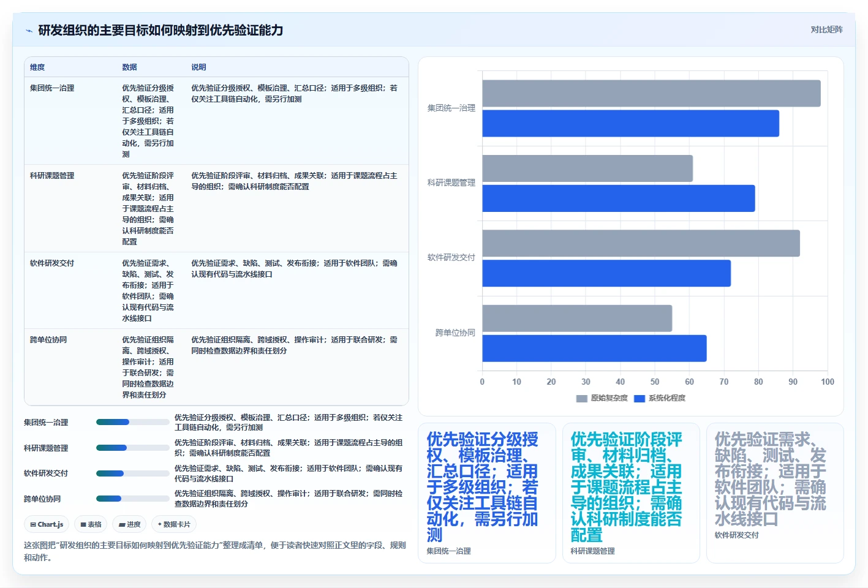Image resolution: width=868 pixels, height=588 pixels.
Task: Click the blue 系统化程度 bar for 软件研发交付
Action: [606, 273]
